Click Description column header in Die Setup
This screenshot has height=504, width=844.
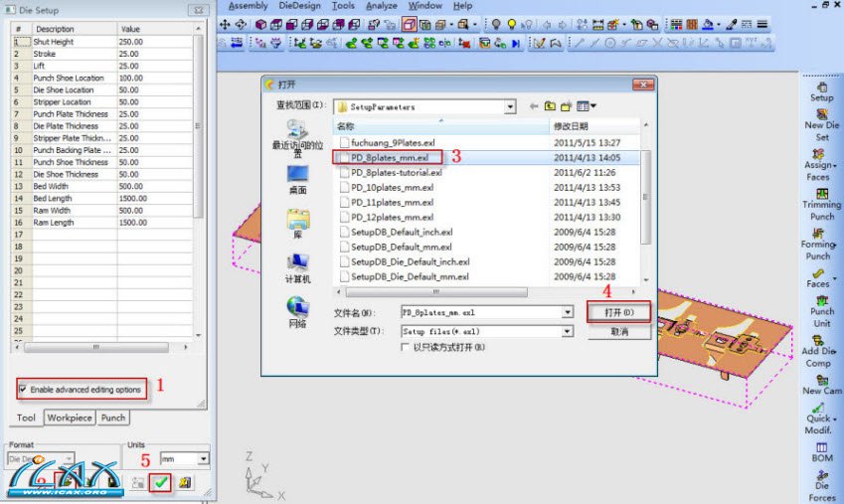(x=75, y=29)
